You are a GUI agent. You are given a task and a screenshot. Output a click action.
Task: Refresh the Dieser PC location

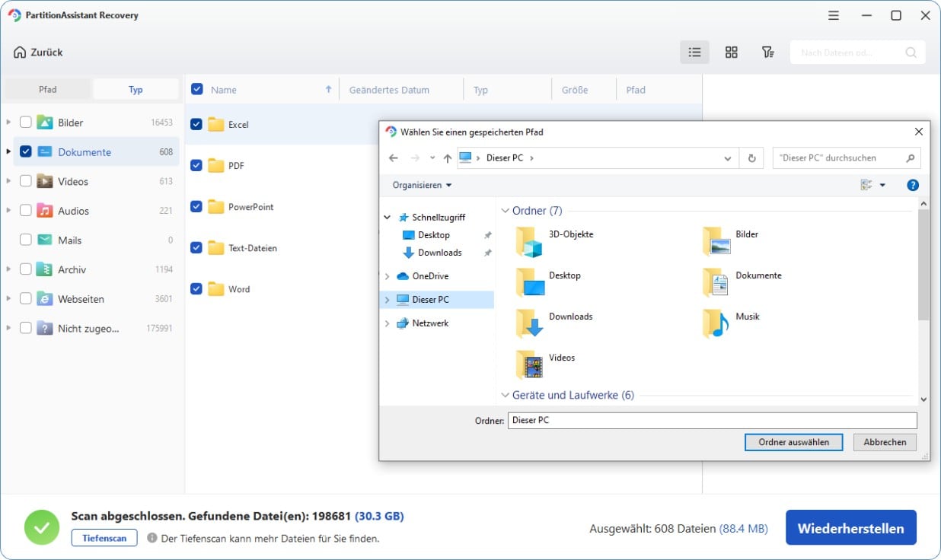click(x=751, y=158)
